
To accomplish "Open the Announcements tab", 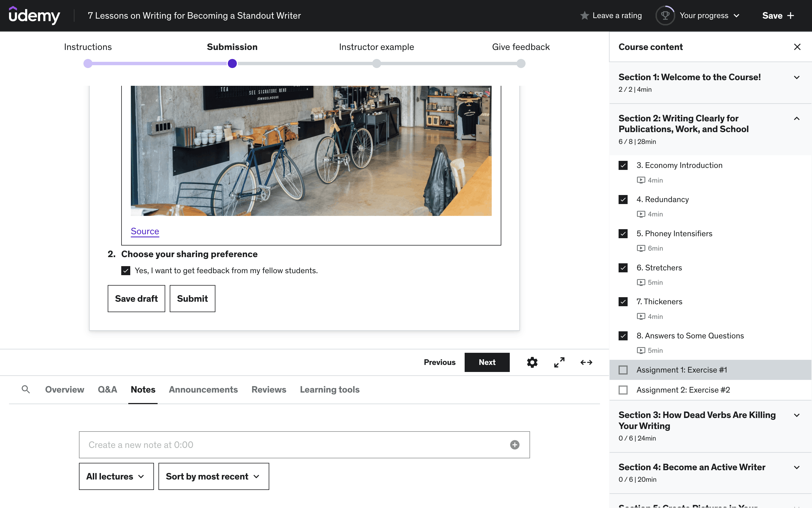I will (x=203, y=389).
